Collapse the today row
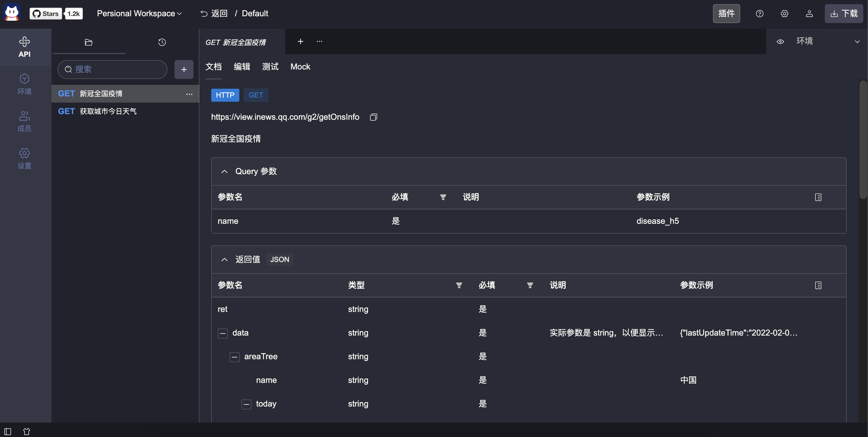This screenshot has width=868, height=437. [246, 404]
